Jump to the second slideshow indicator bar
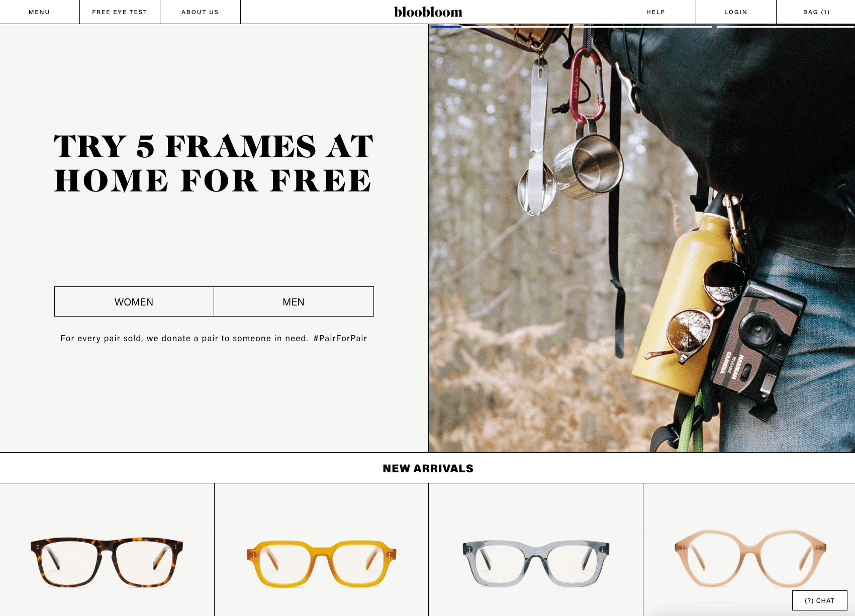This screenshot has height=616, width=855. click(x=642, y=27)
